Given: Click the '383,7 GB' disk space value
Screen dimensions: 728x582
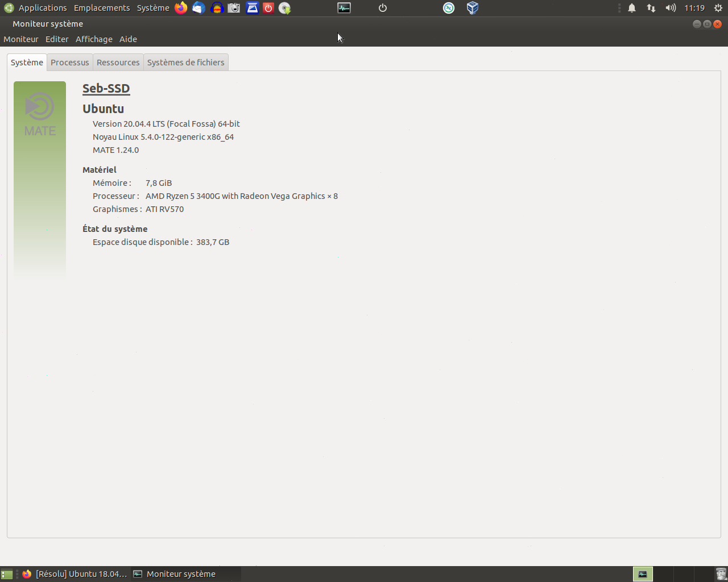Looking at the screenshot, I should coord(213,242).
